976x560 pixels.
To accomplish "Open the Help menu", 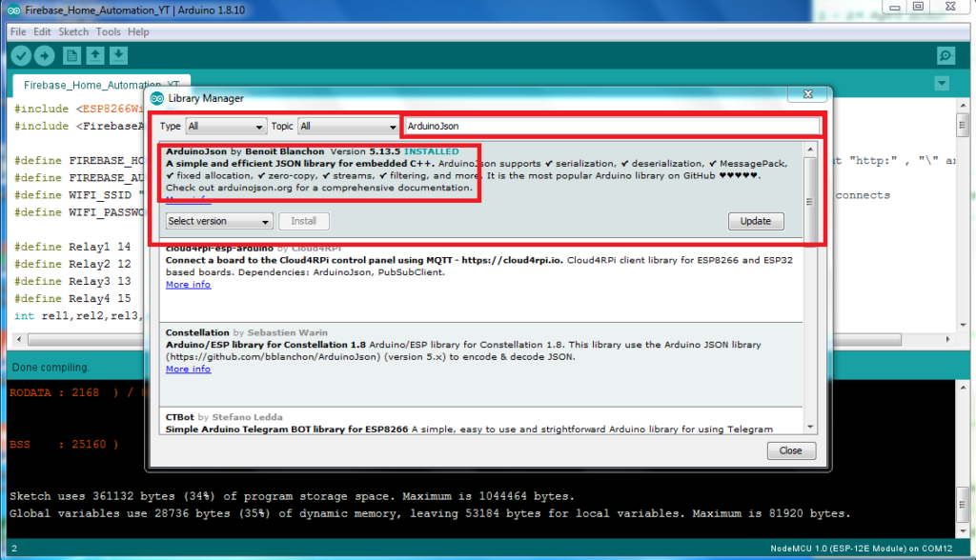I will [x=138, y=31].
